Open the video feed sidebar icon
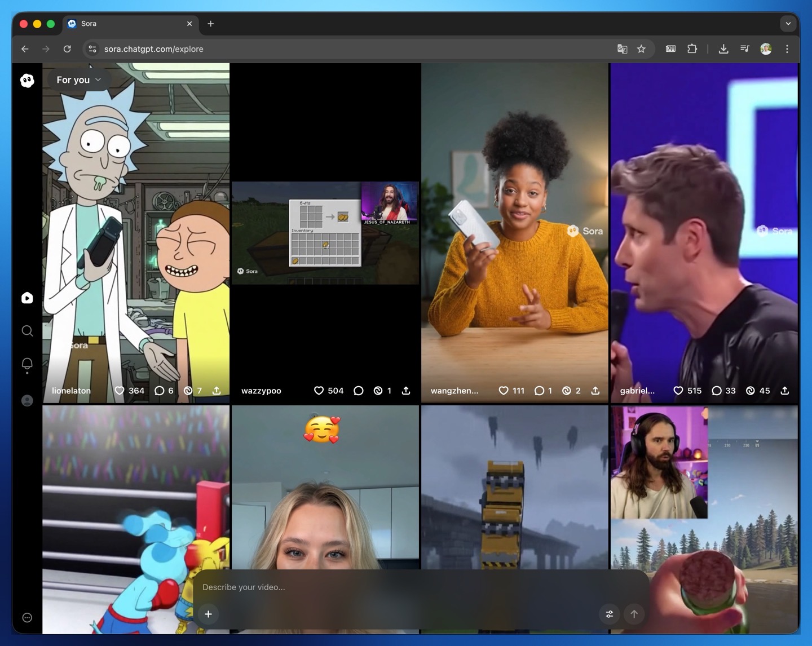Screen dimensions: 812x646 click(x=27, y=298)
